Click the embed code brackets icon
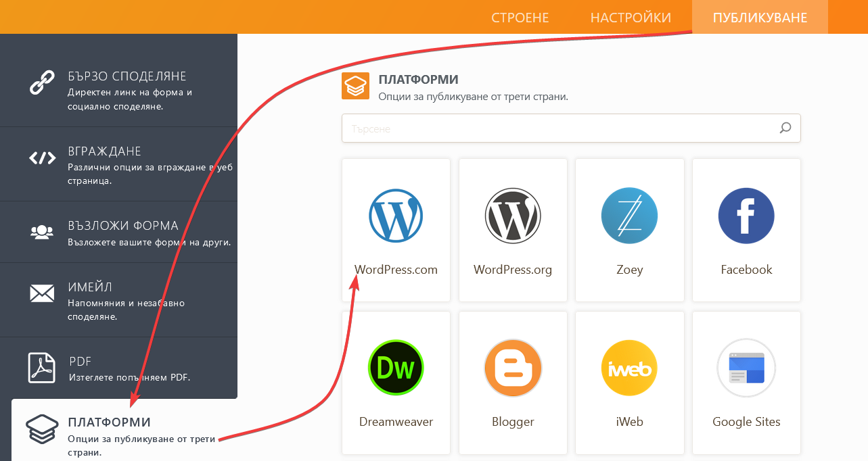The image size is (868, 461). coord(42,158)
